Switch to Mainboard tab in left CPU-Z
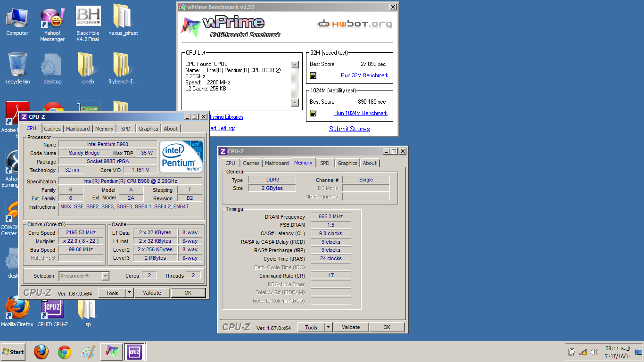Viewport: 644px width, 362px height. 78,129
